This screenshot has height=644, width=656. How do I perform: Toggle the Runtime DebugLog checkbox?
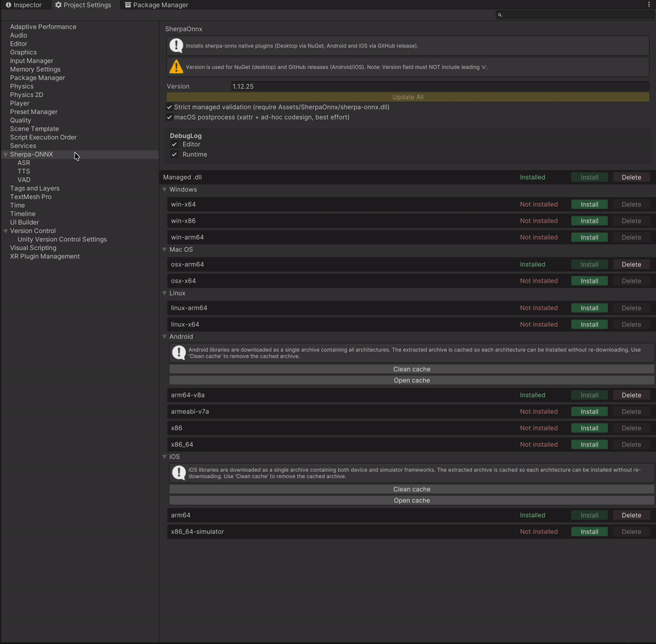174,154
